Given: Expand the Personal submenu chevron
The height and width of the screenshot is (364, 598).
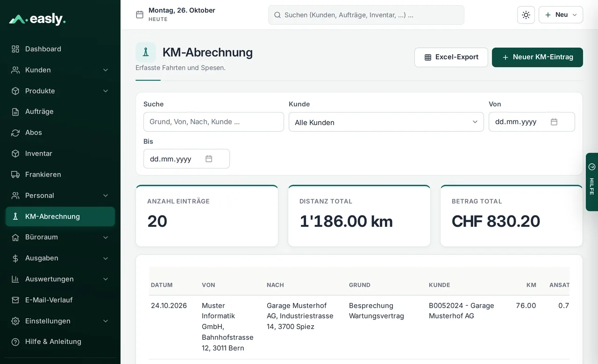Looking at the screenshot, I should pos(106,196).
